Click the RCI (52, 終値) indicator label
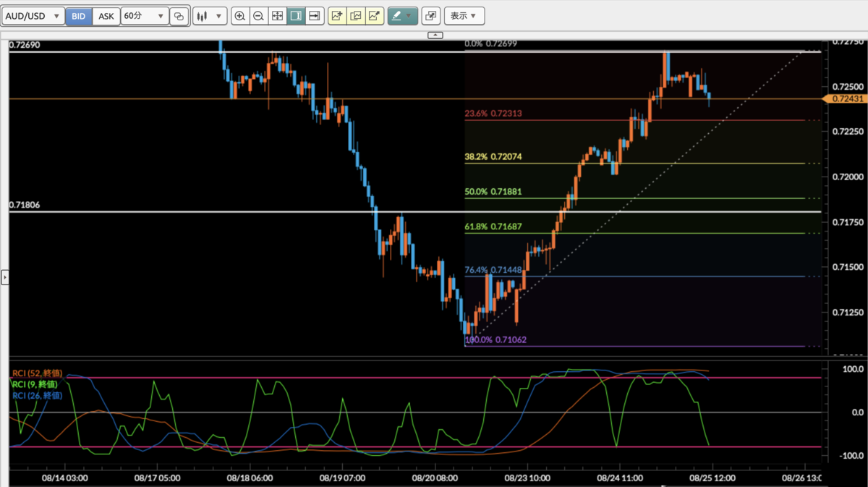This screenshot has height=487, width=868. 38,373
